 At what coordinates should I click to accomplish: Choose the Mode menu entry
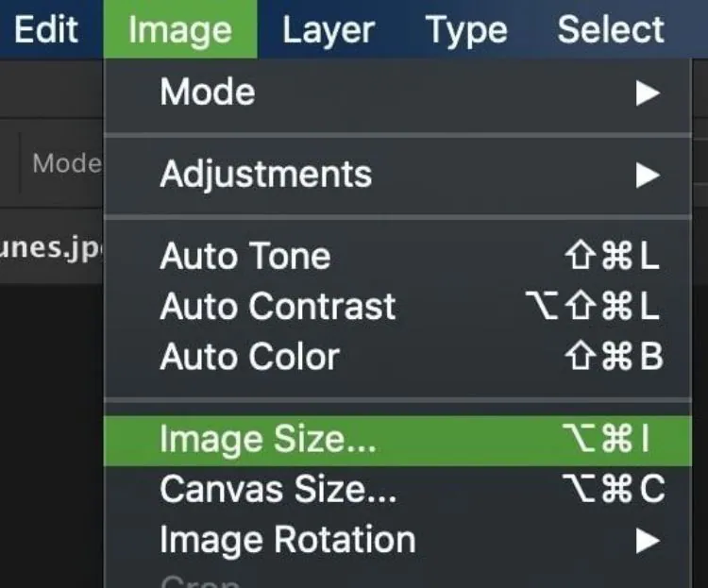208,92
